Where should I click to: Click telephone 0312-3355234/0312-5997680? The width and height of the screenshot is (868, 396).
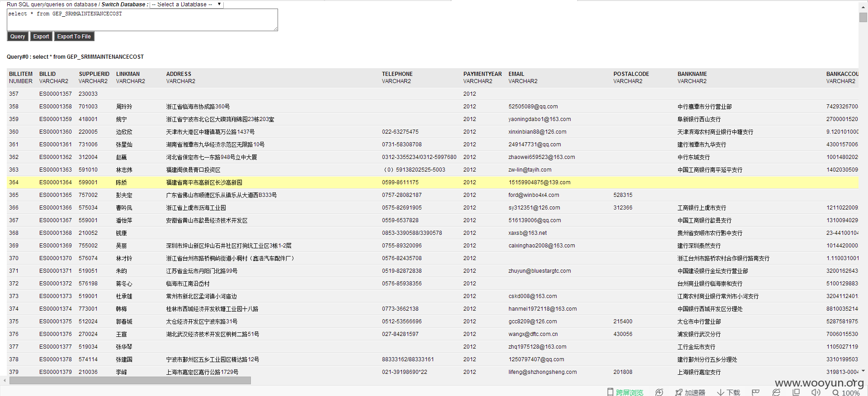(419, 157)
